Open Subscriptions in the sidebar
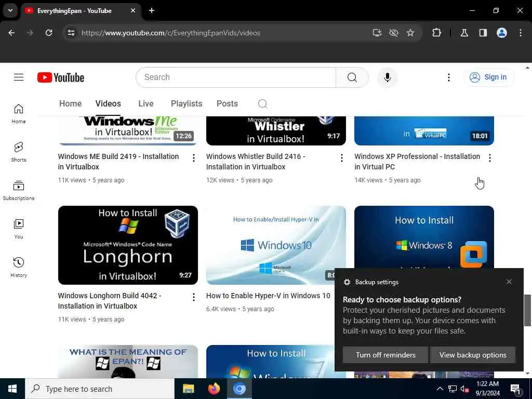The width and height of the screenshot is (532, 399). (19, 190)
